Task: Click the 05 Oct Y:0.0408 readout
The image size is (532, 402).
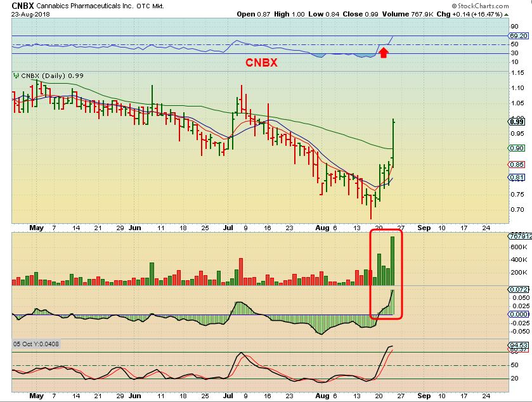Action: [x=36, y=344]
